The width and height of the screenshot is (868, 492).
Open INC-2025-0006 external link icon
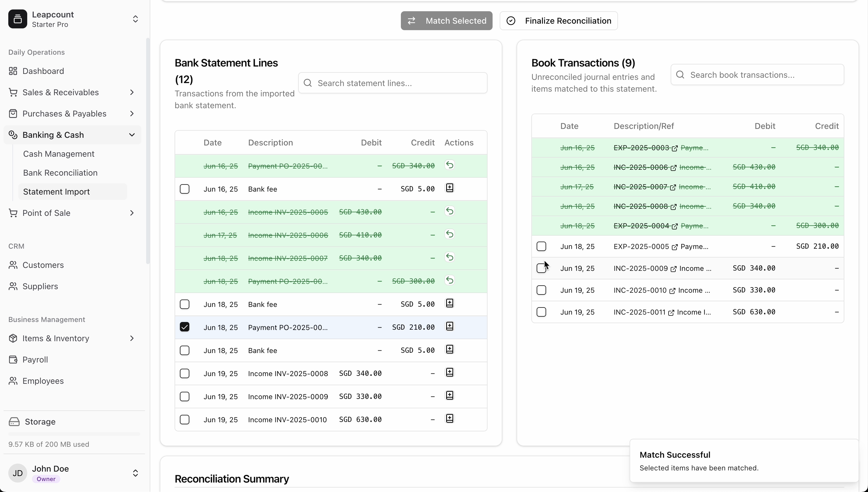[673, 168]
